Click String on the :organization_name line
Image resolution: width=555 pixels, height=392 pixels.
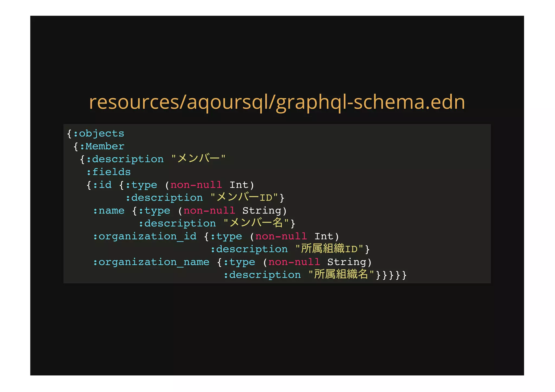pos(347,262)
